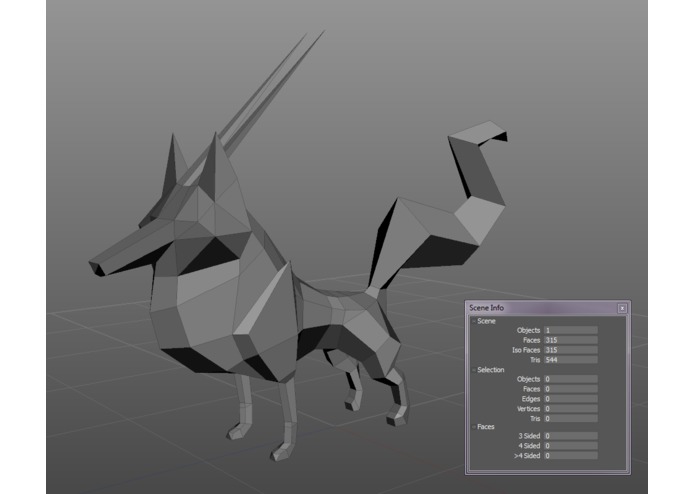The height and width of the screenshot is (494, 695).
Task: Click the Selection Objects value field
Action: (570, 379)
